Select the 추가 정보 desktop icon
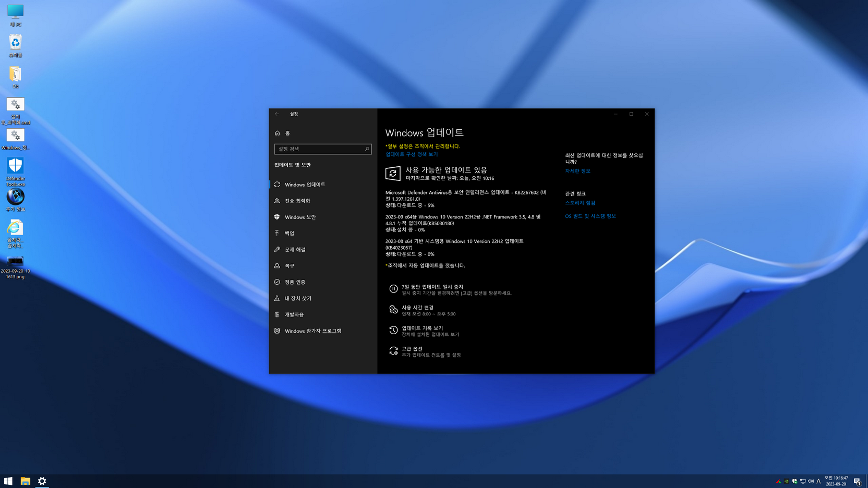This screenshot has width=868, height=488. click(15, 200)
